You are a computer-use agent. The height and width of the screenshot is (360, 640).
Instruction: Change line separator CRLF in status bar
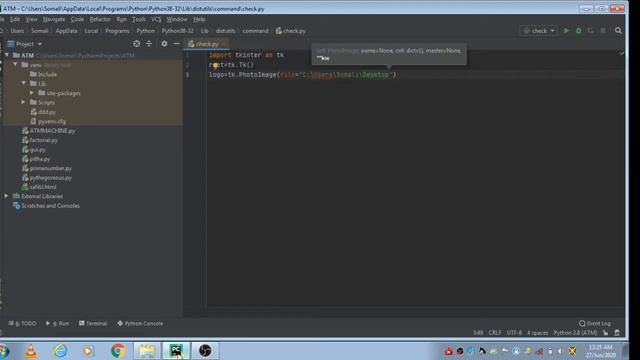pos(495,333)
